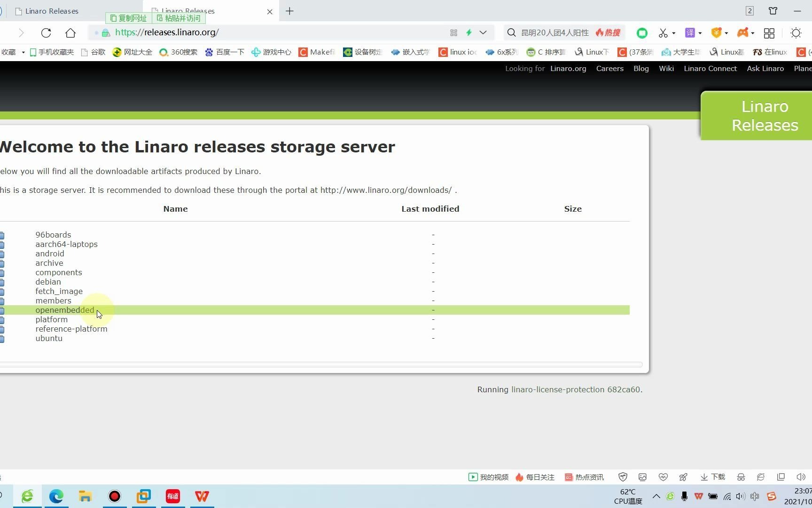Open Careers in the top menu
This screenshot has width=812, height=508.
pos(610,69)
